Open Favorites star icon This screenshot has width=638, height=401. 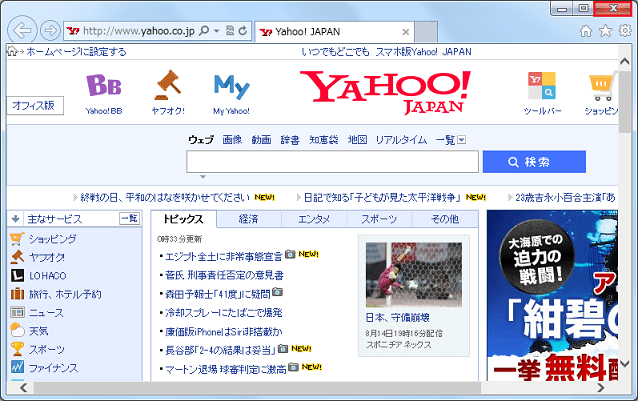(x=605, y=31)
